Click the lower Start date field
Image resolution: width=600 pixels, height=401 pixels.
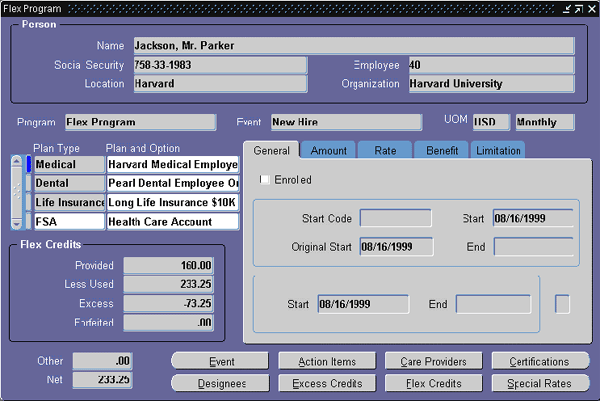pyautogui.click(x=363, y=304)
